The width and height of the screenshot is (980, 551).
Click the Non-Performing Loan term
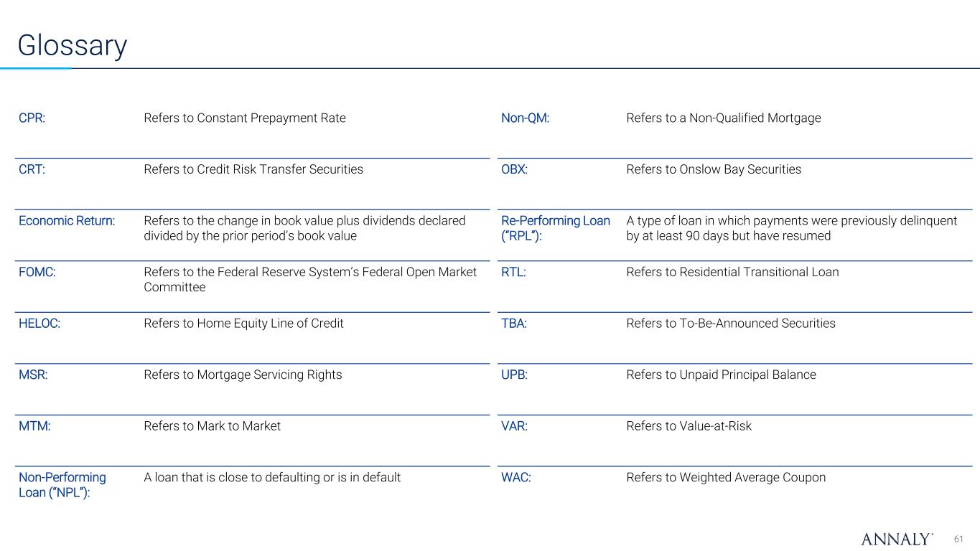(x=62, y=485)
